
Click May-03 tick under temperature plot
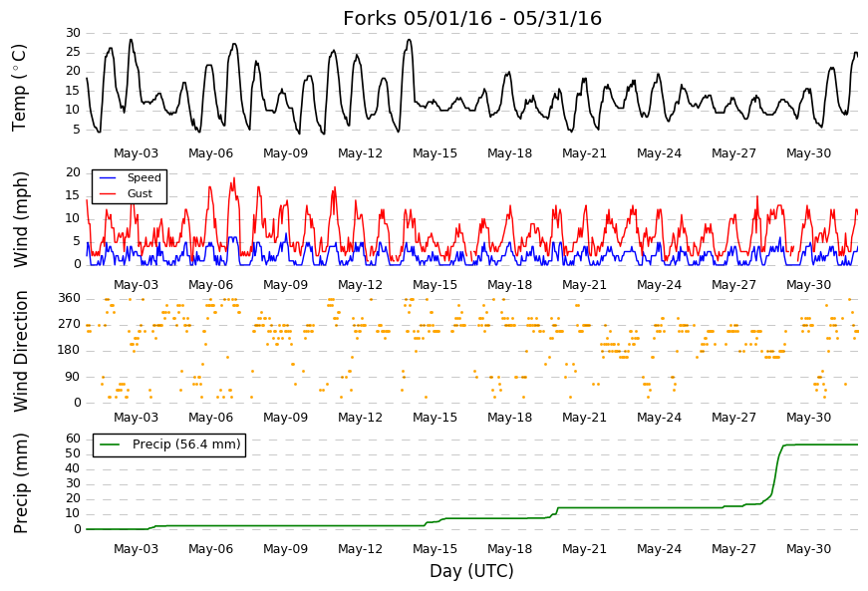point(136,153)
